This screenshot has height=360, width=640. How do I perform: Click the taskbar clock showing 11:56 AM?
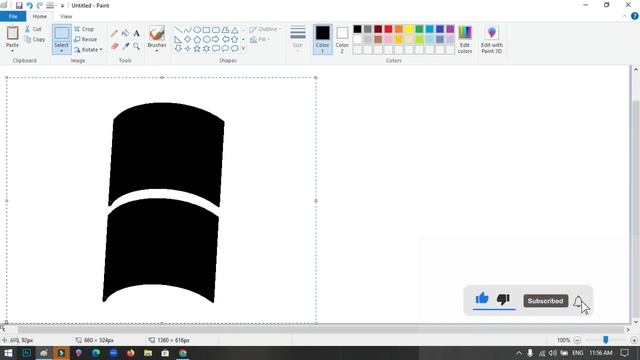601,353
